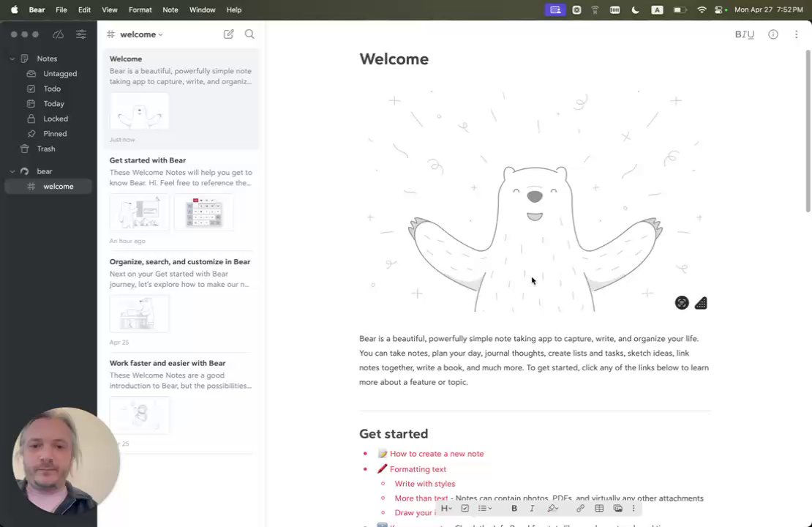Follow the How to create a new note link
Viewport: 812px width, 527px height.
(437, 453)
